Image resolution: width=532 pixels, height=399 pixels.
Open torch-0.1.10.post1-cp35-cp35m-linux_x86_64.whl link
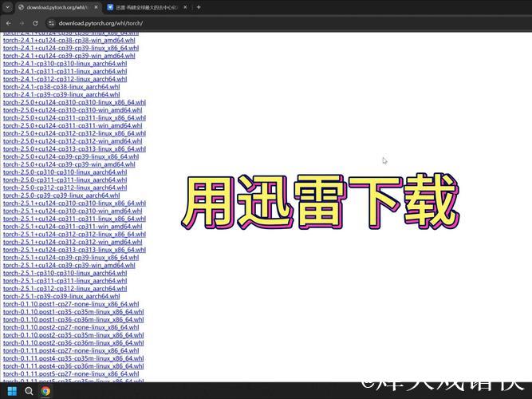(x=73, y=312)
